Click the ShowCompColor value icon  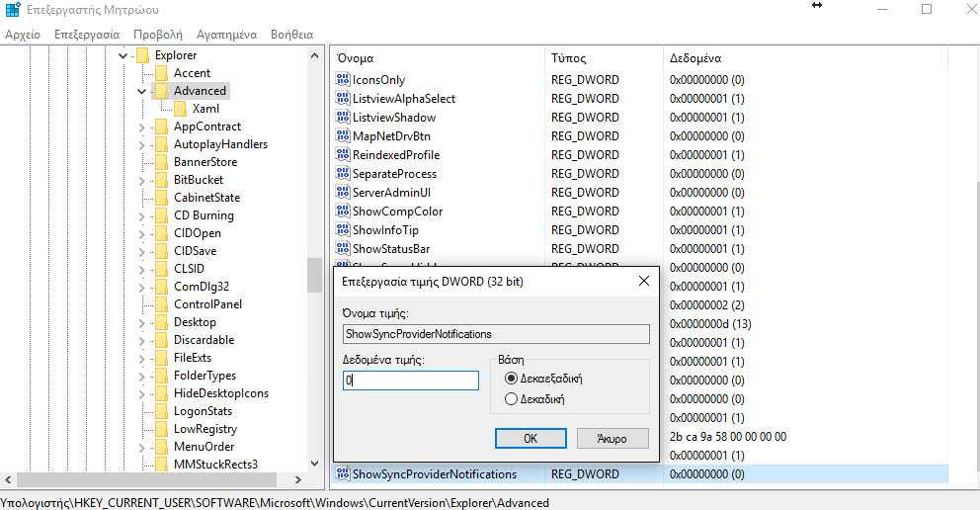[343, 211]
